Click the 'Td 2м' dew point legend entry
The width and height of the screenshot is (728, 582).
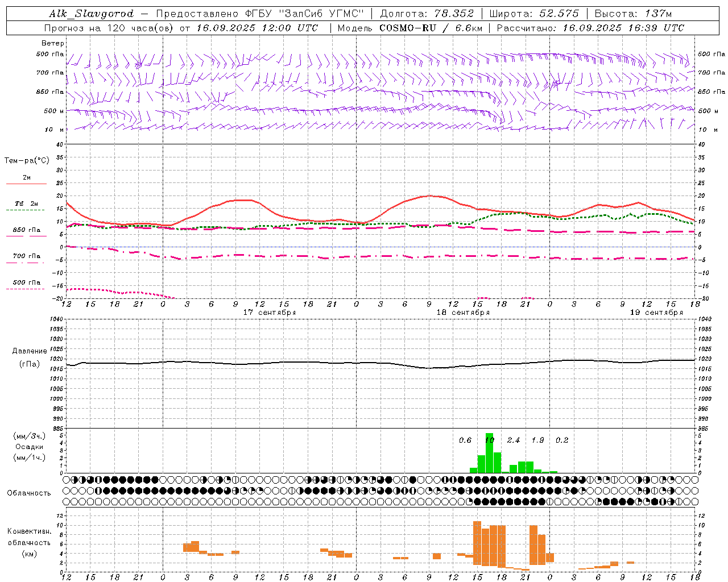pyautogui.click(x=27, y=203)
